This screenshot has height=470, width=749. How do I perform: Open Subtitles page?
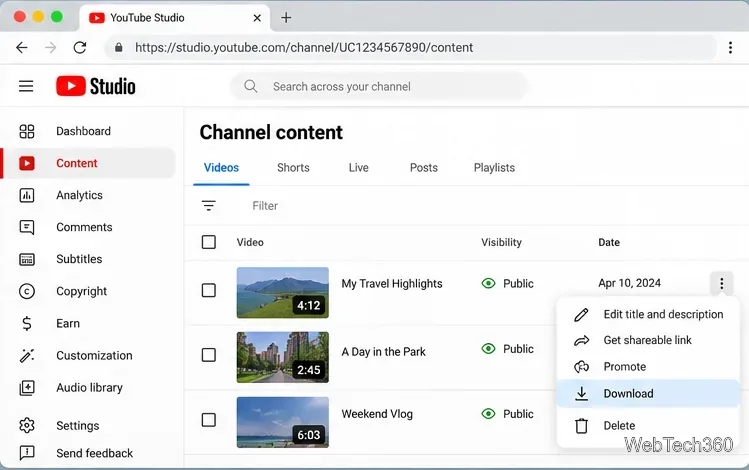(x=79, y=259)
